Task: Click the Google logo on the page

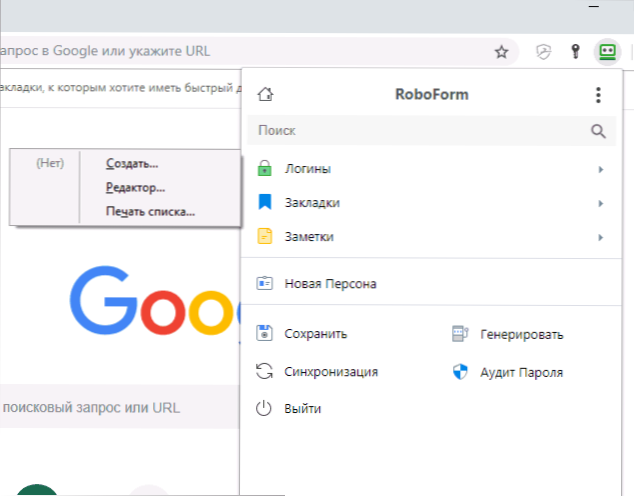Action: [155, 300]
